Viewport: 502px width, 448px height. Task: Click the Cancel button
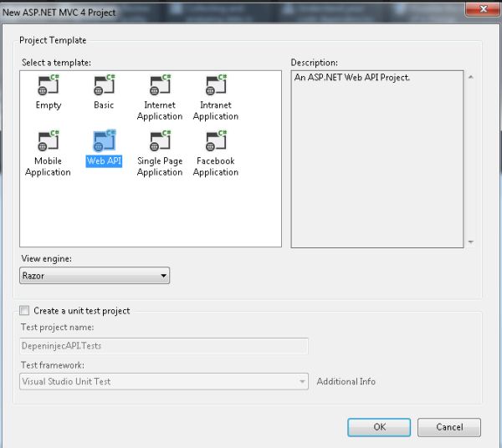449,427
